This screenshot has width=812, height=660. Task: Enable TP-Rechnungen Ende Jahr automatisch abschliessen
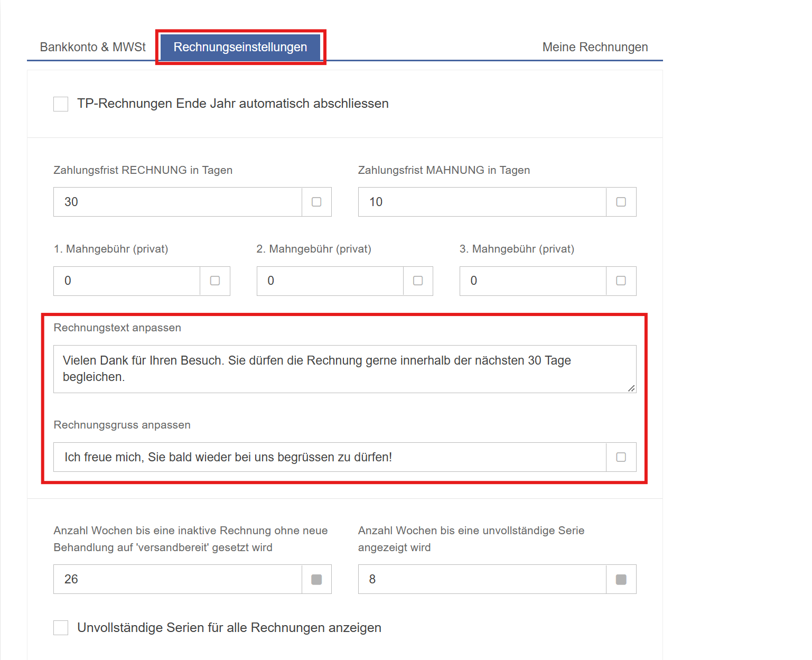pyautogui.click(x=61, y=104)
